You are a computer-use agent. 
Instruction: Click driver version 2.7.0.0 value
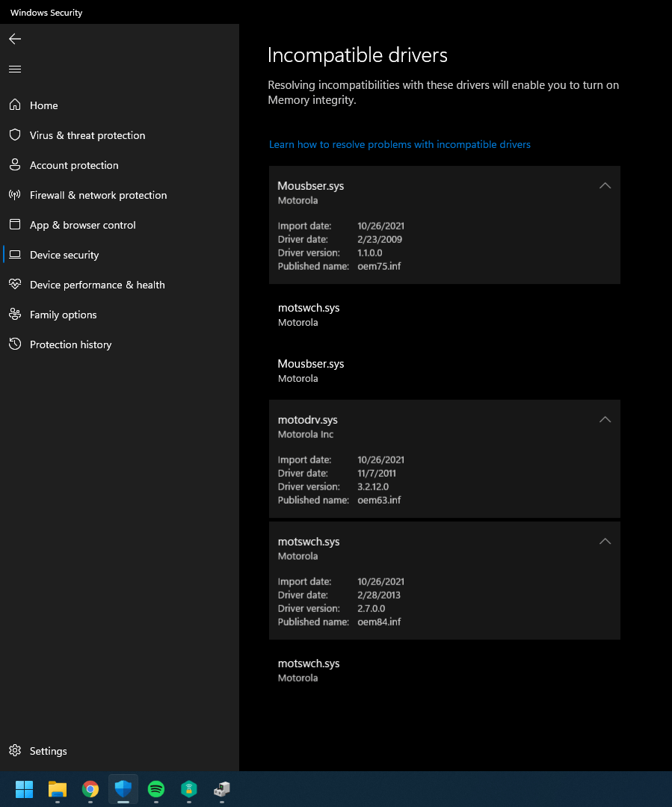click(x=372, y=608)
